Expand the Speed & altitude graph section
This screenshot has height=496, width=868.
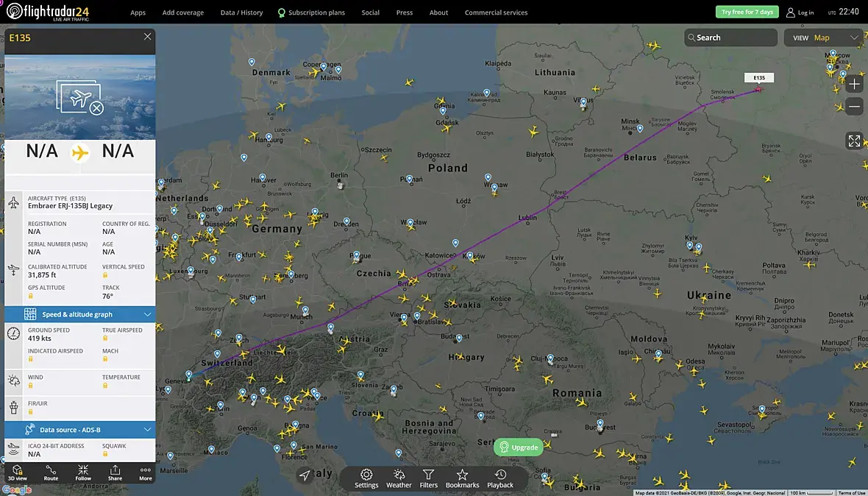[x=80, y=314]
